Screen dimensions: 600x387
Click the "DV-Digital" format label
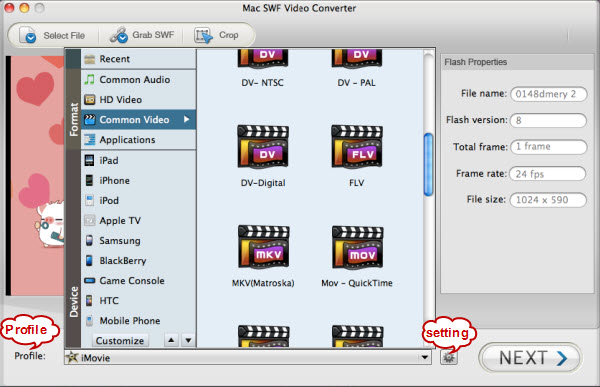[x=263, y=183]
